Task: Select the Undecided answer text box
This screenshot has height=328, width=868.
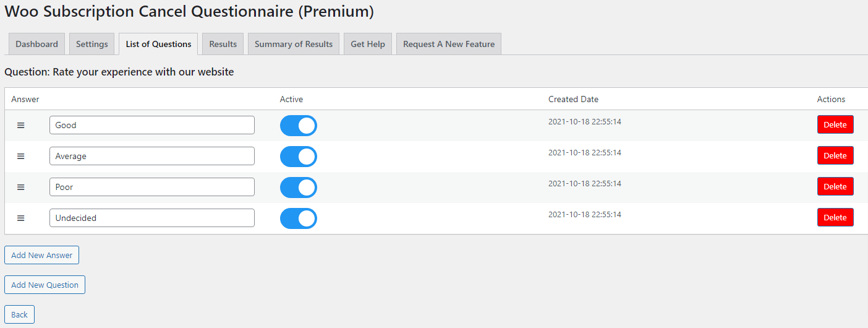Action: 152,218
